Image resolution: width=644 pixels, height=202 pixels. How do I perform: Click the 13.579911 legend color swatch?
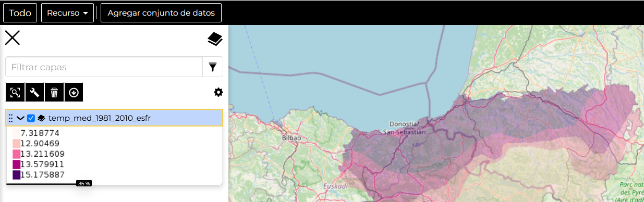tap(16, 165)
